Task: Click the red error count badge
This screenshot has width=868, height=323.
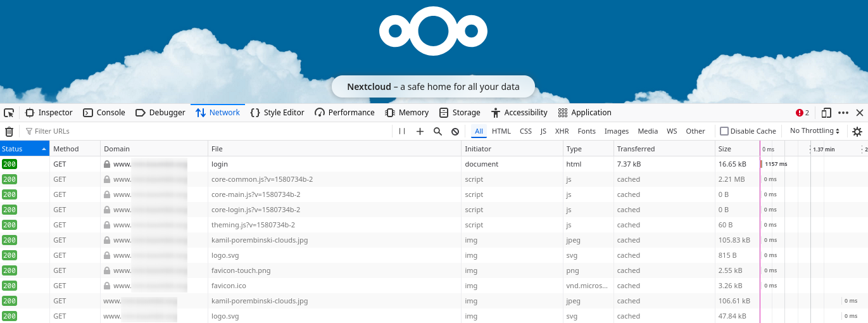Action: point(802,113)
